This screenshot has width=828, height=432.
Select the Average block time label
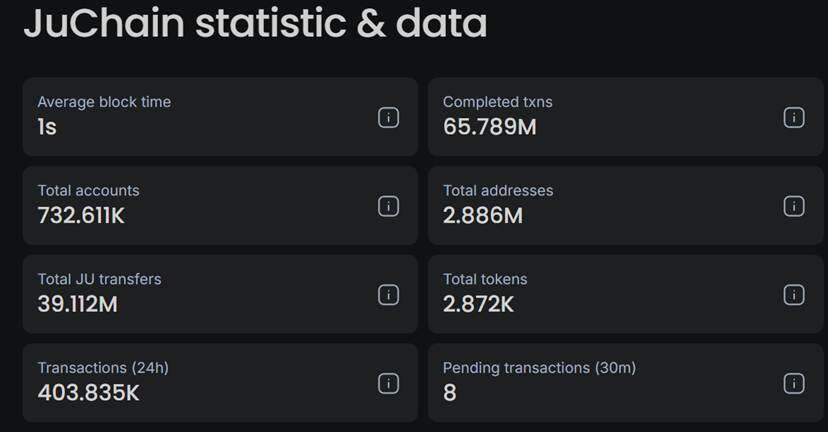104,102
